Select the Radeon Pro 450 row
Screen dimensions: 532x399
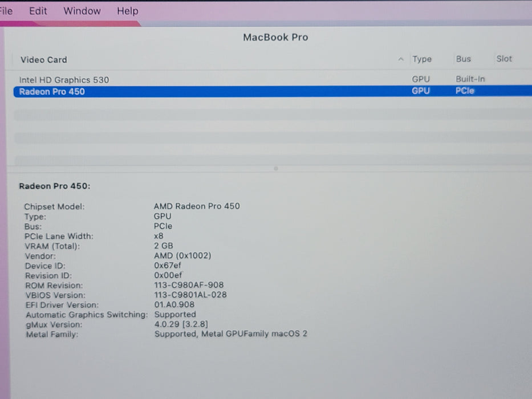[273, 91]
